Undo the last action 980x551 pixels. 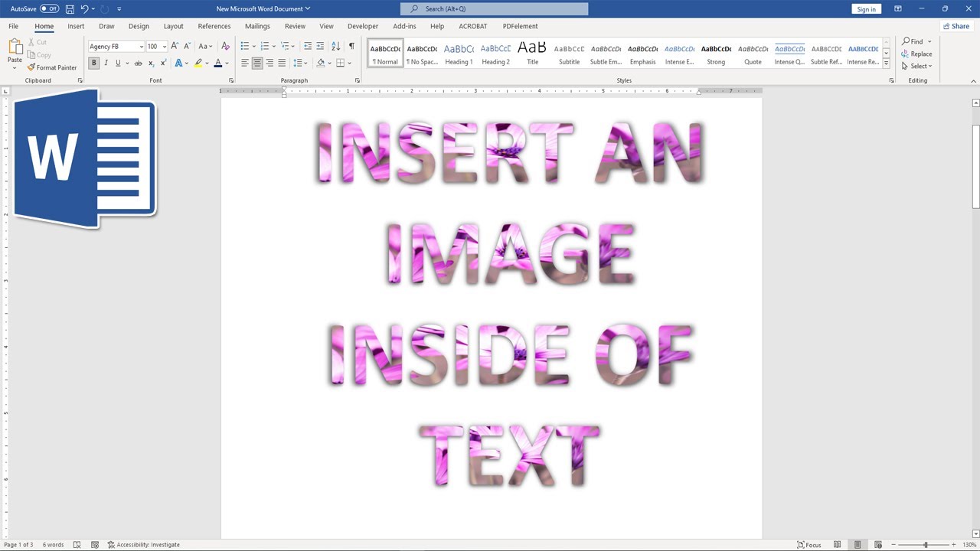coord(85,9)
